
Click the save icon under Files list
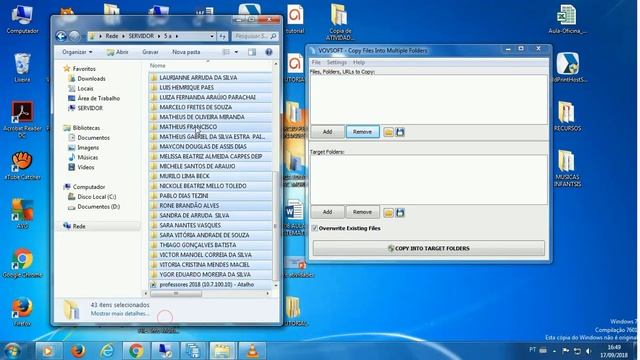pos(400,132)
